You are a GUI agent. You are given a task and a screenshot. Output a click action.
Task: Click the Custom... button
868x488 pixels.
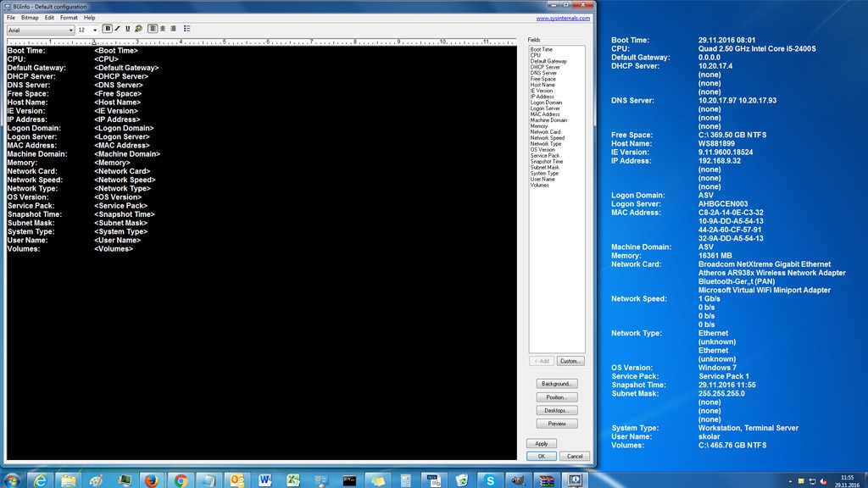[570, 361]
